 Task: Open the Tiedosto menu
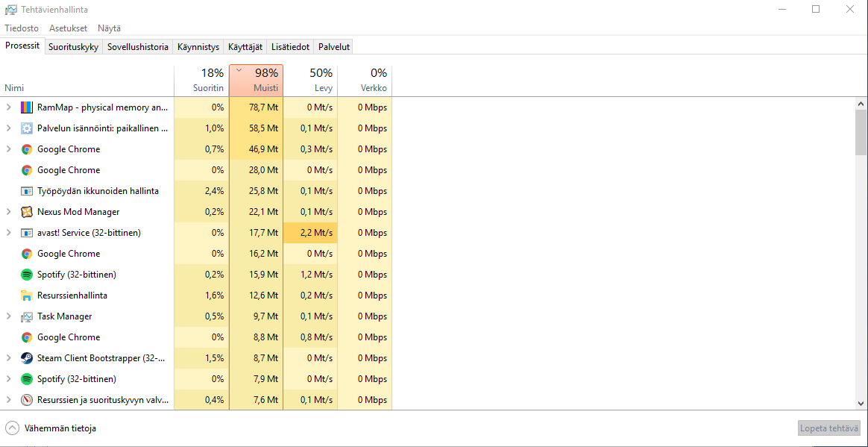(22, 28)
